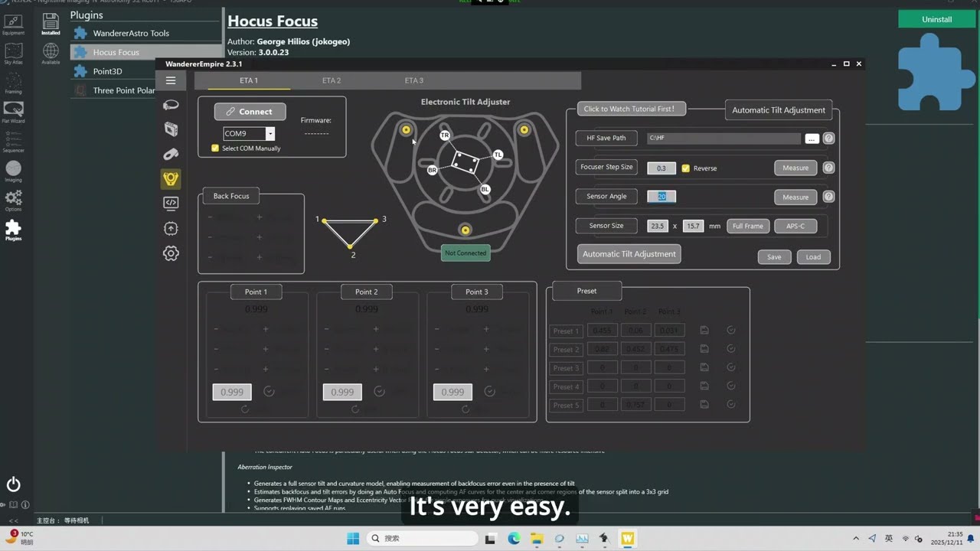Open WandererEmpire settings gear
This screenshot has height=551, width=980.
(x=171, y=253)
